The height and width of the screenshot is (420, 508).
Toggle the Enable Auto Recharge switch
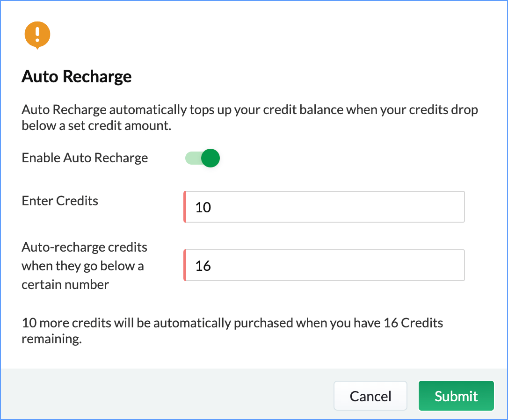pyautogui.click(x=203, y=158)
